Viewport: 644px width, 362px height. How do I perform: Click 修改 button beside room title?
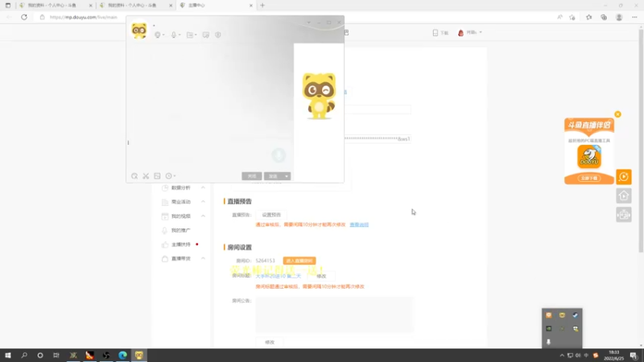point(321,276)
